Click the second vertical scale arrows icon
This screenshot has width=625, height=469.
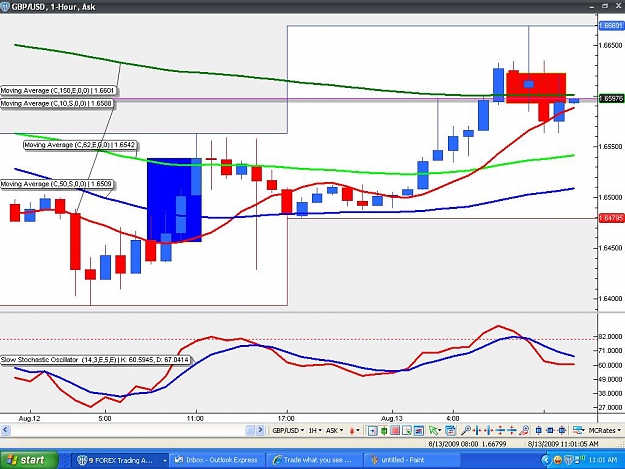(x=512, y=430)
